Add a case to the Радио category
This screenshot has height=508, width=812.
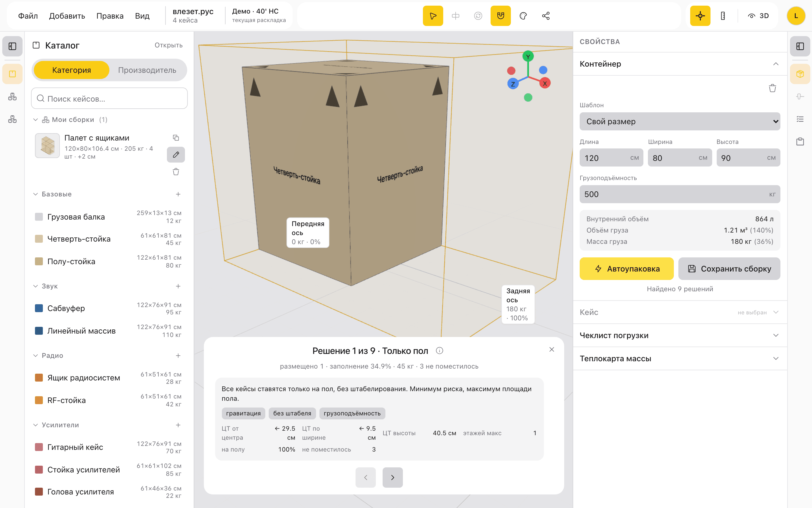[x=178, y=356]
